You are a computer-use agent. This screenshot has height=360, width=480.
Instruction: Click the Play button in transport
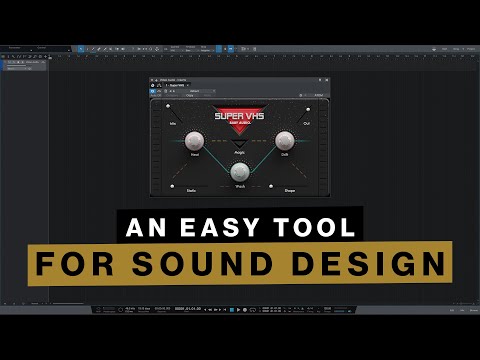point(238,310)
